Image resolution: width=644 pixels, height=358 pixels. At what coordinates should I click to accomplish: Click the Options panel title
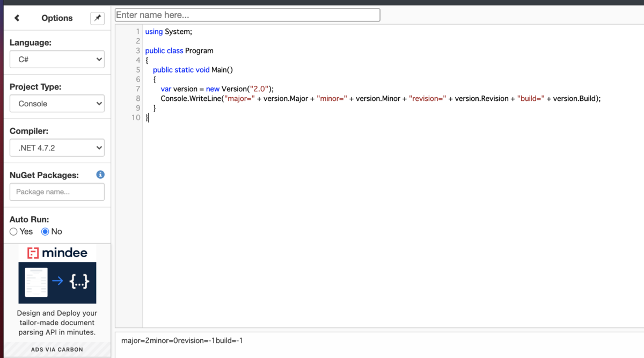click(x=57, y=18)
